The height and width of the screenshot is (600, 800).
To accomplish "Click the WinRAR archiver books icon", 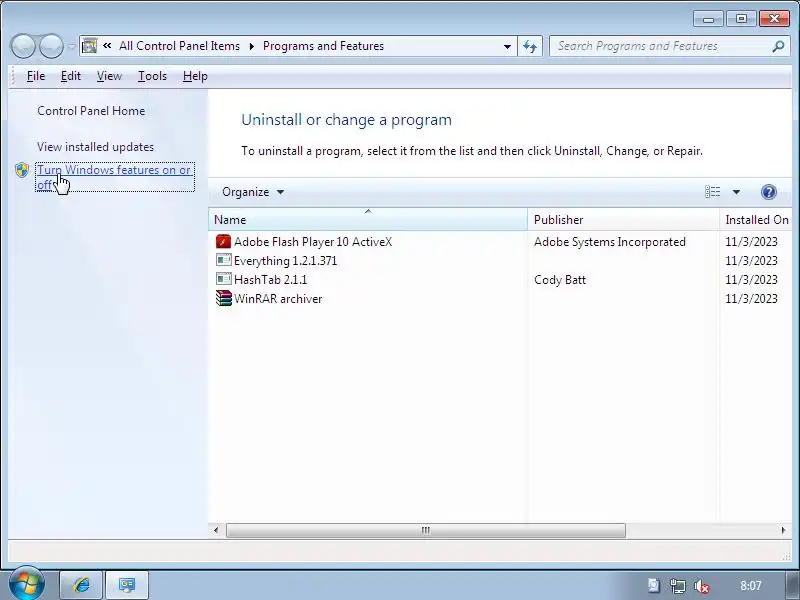I will pos(223,298).
